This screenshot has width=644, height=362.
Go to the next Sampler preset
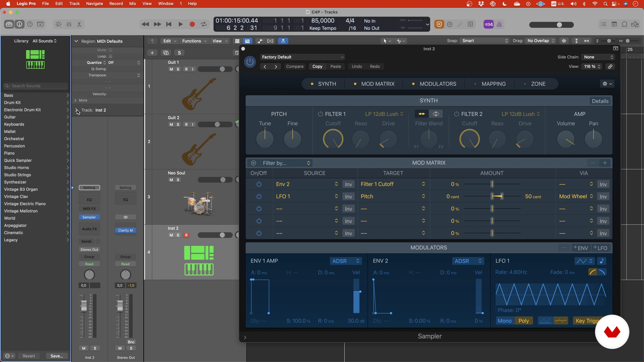pos(276,67)
